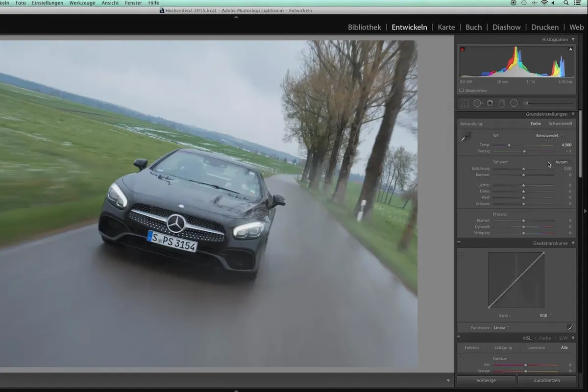
Task: Switch HSL panel to Farbe mode
Action: [545, 338]
